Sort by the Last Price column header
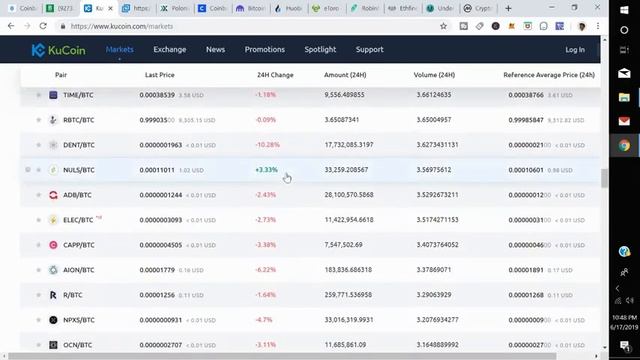Screen dimensions: 640x360 [160, 75]
